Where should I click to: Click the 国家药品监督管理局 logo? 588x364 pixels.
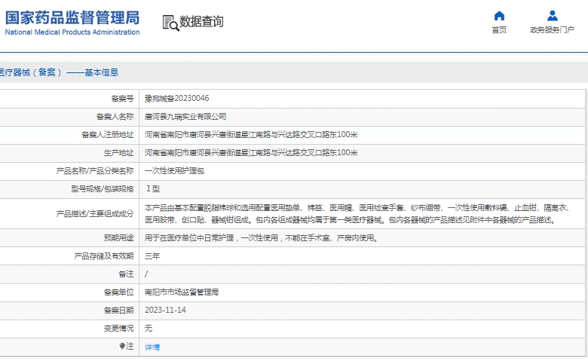72,17
